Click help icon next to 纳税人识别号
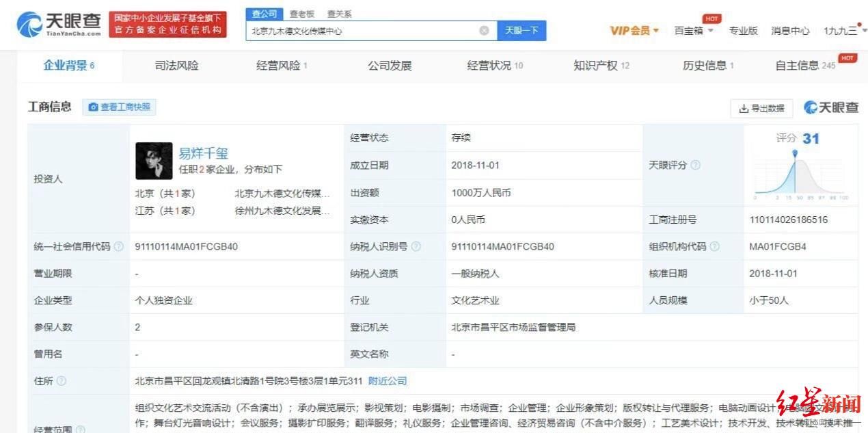The height and width of the screenshot is (433, 868). tap(416, 247)
